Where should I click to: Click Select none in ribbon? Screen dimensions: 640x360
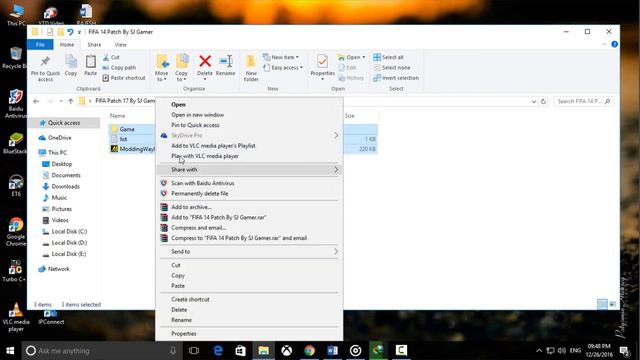click(391, 67)
